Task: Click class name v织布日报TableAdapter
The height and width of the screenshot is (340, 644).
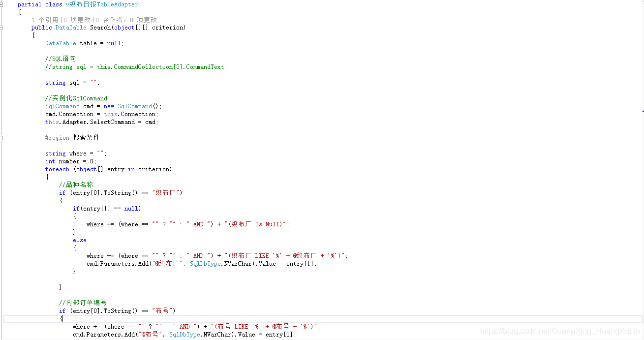Action: click(102, 4)
